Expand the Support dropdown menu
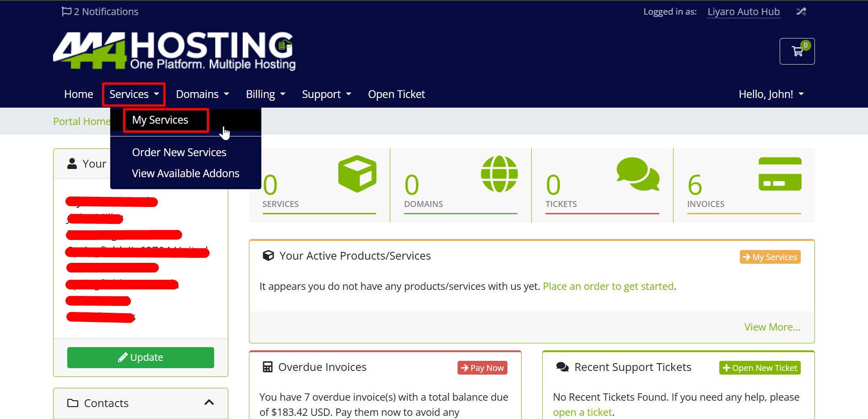Viewport: 868px width, 419px height. (x=326, y=94)
